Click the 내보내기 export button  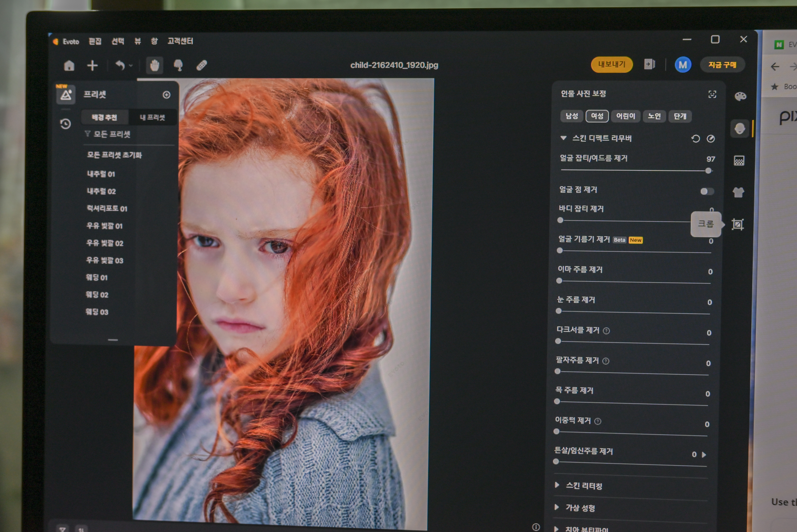coord(612,65)
